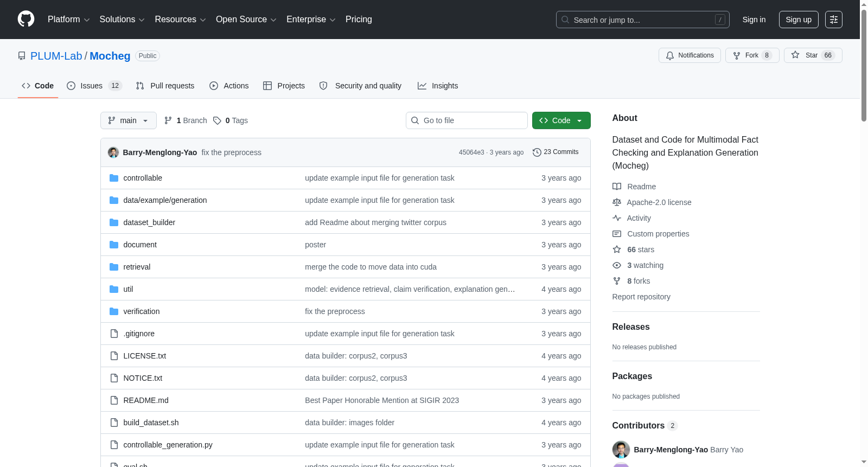The image size is (868, 467).
Task: Open LICENSE.txt file
Action: coord(145,356)
